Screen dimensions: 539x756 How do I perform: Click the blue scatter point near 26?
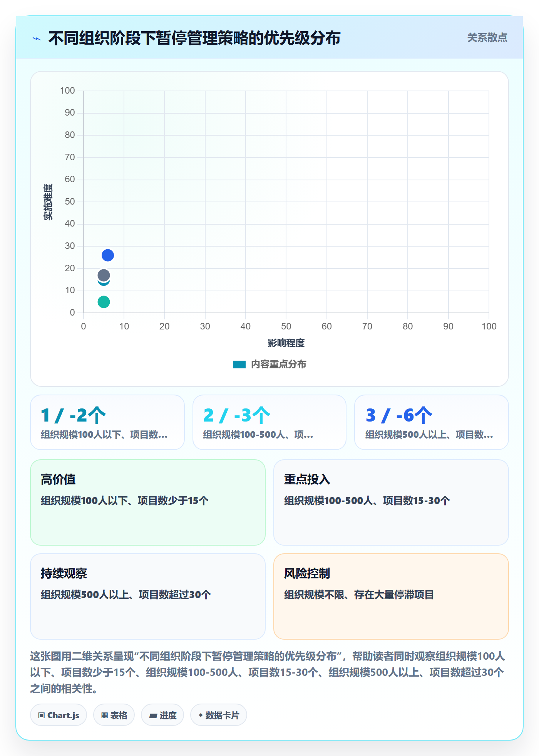coord(108,255)
